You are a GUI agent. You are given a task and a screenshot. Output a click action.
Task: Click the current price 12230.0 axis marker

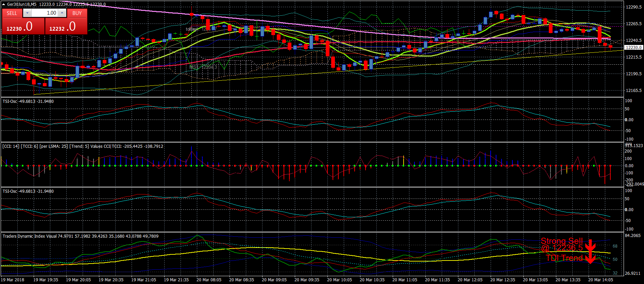[634, 47]
